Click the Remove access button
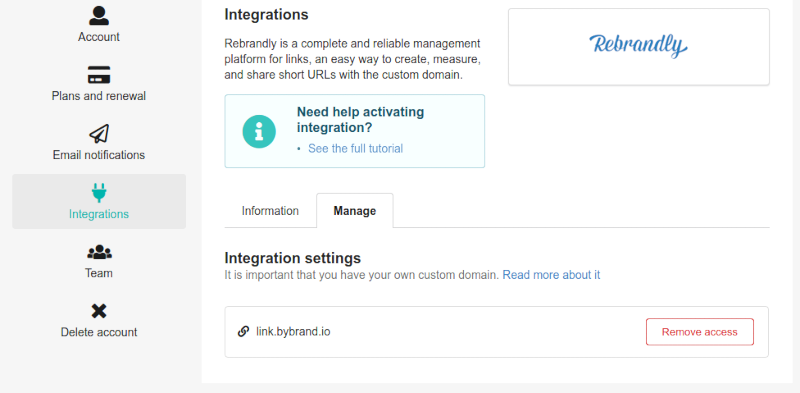The image size is (800, 393). coord(700,332)
